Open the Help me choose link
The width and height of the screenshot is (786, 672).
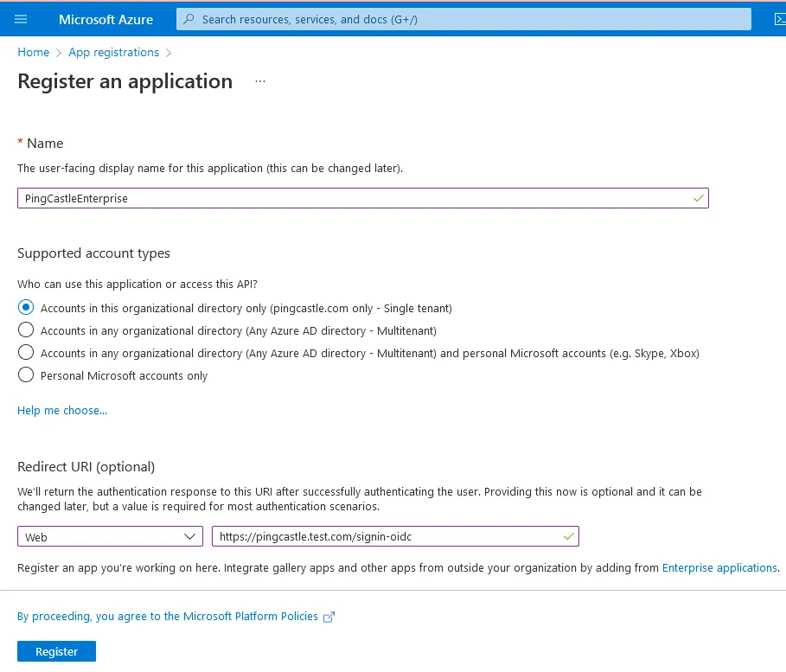tap(61, 410)
